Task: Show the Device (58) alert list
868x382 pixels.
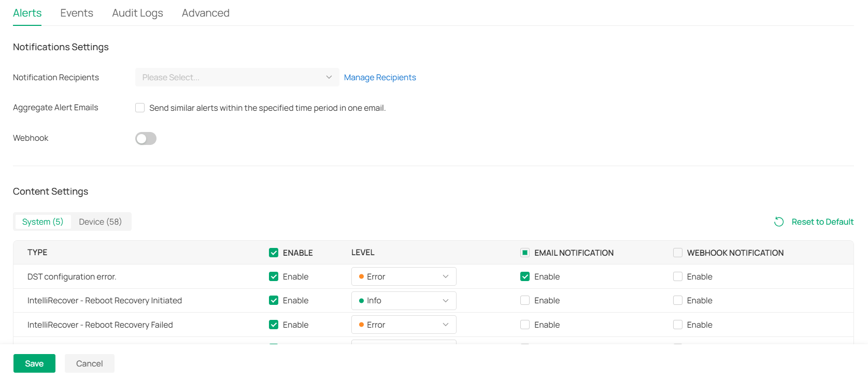Action: tap(100, 222)
